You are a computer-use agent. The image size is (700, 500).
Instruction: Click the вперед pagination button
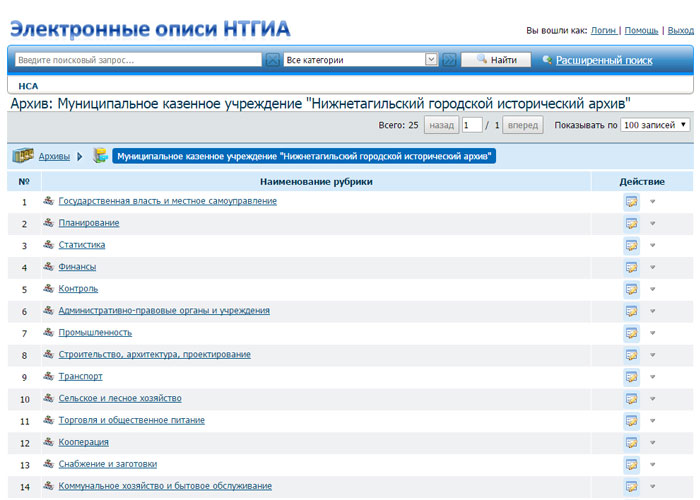pyautogui.click(x=523, y=125)
